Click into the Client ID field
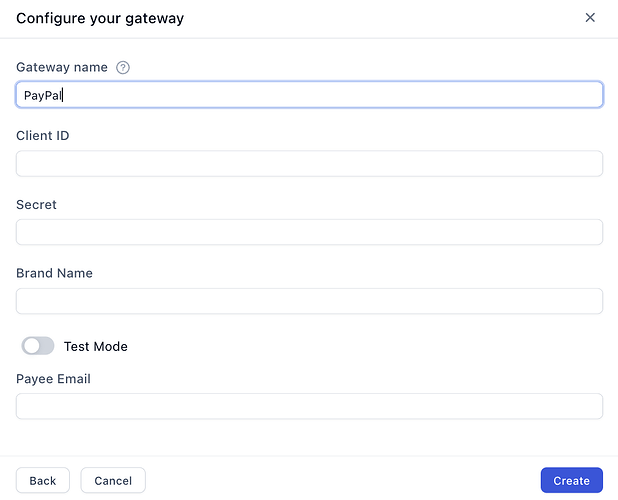Screen dimensions: 618x500 (x=309, y=164)
